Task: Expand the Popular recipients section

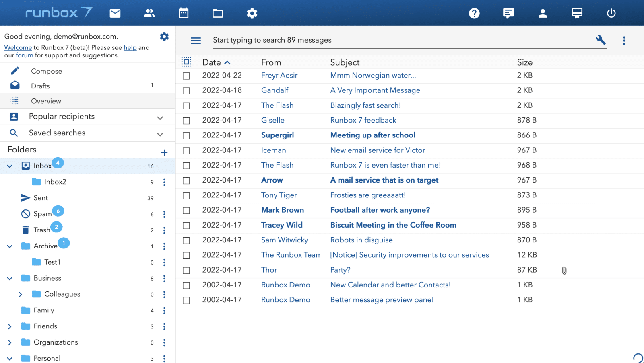Action: pyautogui.click(x=160, y=117)
